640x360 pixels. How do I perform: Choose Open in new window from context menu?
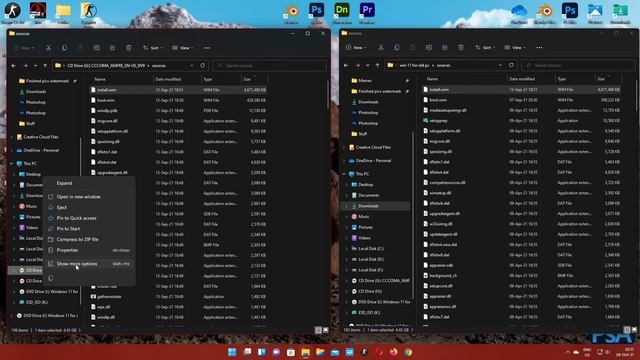point(89,197)
